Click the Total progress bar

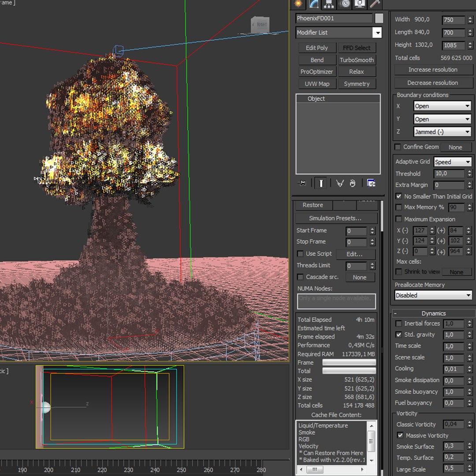click(x=349, y=371)
